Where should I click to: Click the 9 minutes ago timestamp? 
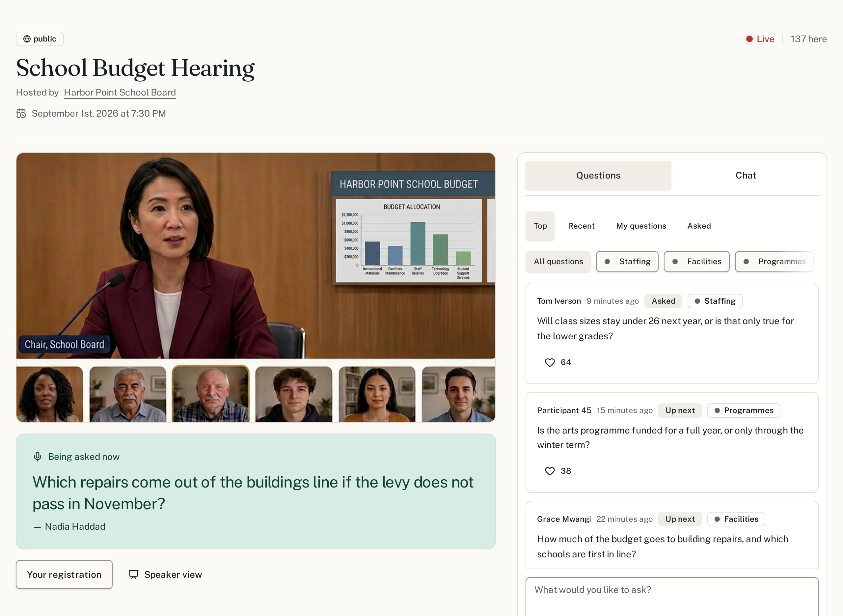coord(612,301)
